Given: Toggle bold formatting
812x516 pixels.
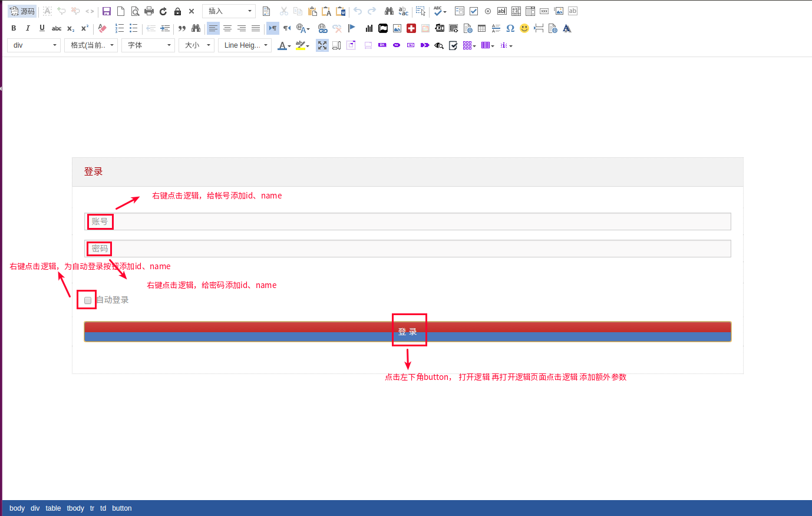Looking at the screenshot, I should point(14,28).
